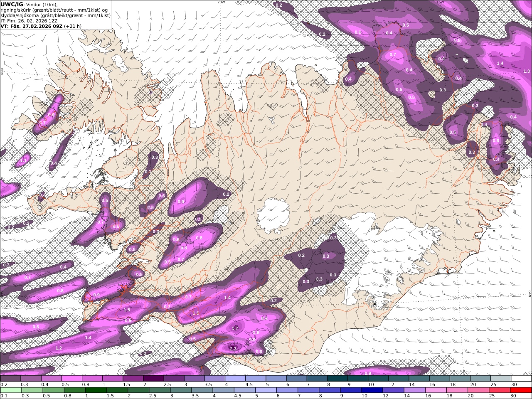Image resolution: width=532 pixels, height=399 pixels.
Task: Click the dark teal 8 swatch in snow legend
Action: point(337,379)
